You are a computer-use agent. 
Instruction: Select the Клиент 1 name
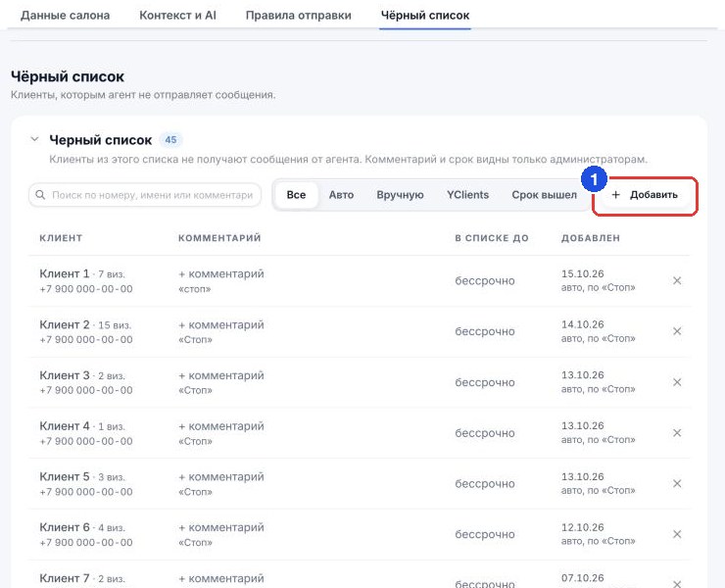coord(65,273)
